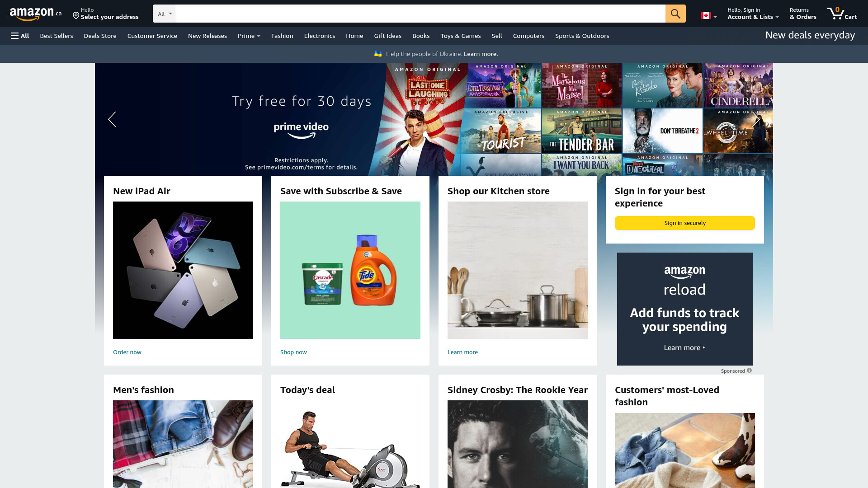Click the Kitchen store pots image
Screen dimensions: 868x488
[x=518, y=270]
